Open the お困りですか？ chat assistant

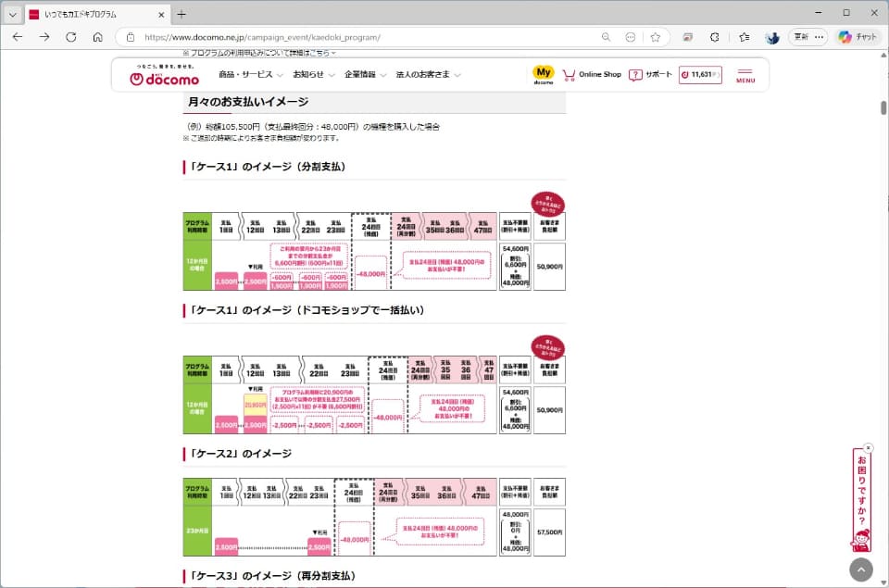point(862,502)
